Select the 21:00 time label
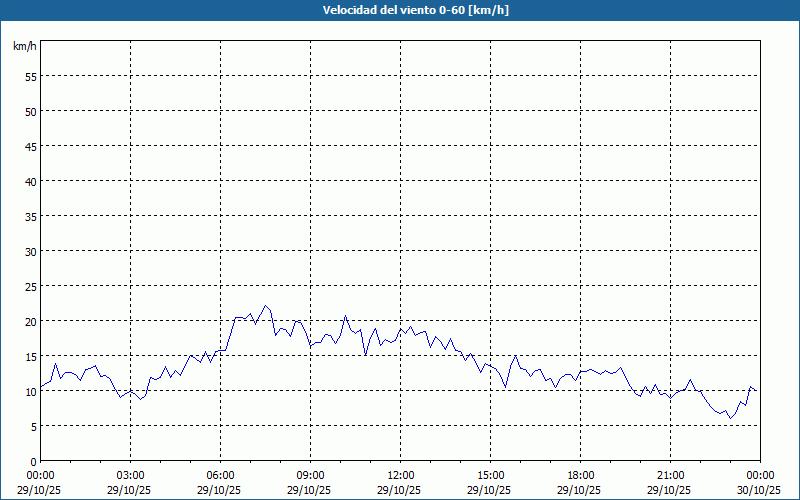 (x=670, y=475)
